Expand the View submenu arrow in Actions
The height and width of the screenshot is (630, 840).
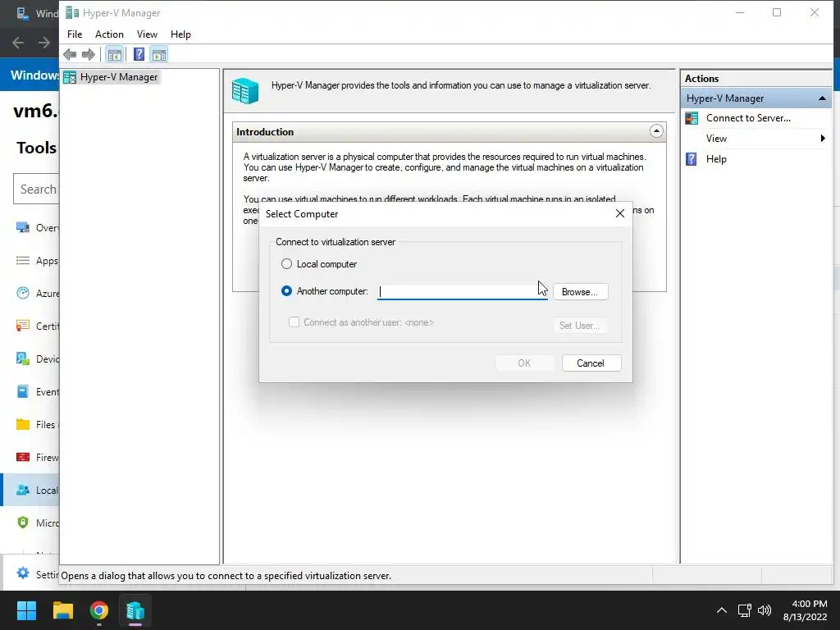tap(823, 139)
